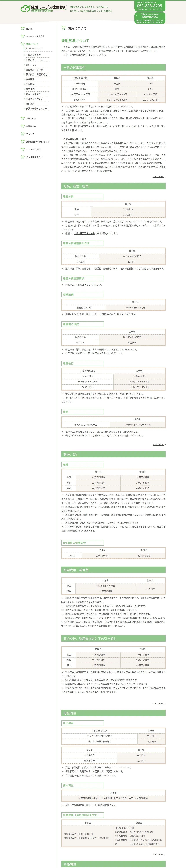Jump to 面会交流、監護者指定 via the sidebar

(37, 75)
